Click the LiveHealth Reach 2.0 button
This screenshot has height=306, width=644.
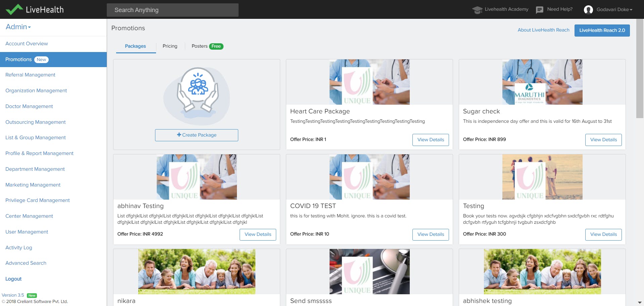coord(602,30)
